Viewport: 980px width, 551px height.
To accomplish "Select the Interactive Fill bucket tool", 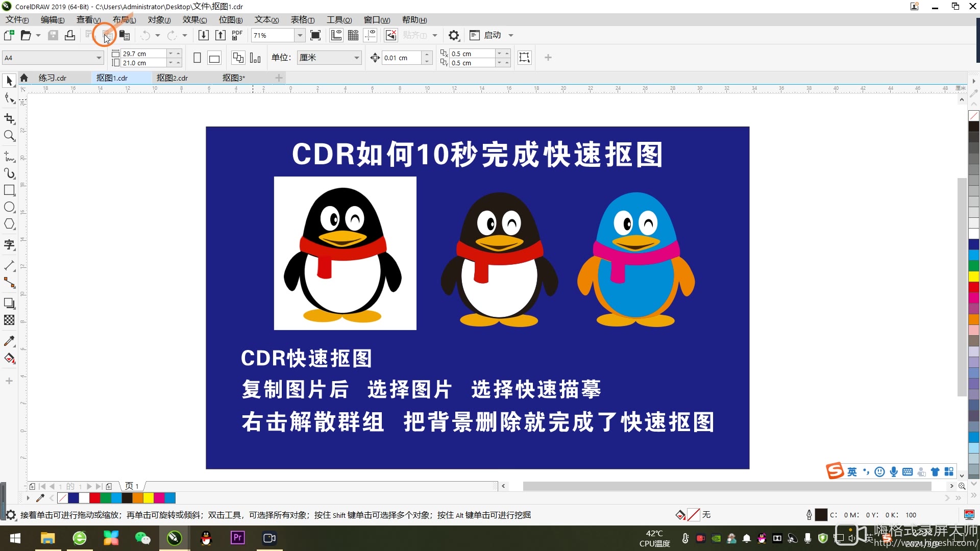I will [x=9, y=358].
